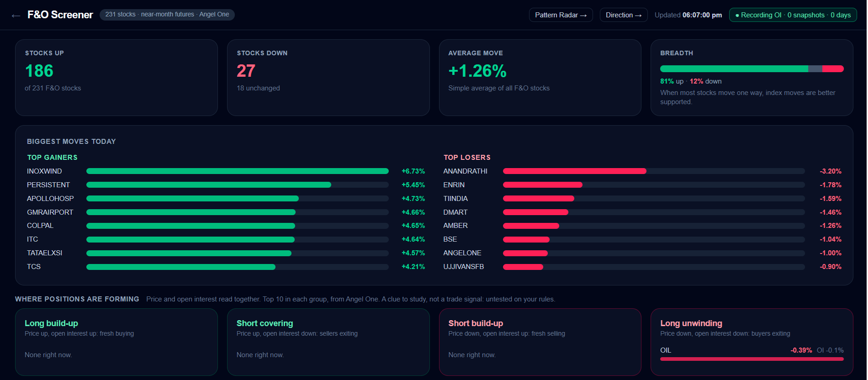Click the Stocks Down count 27

[x=246, y=71]
